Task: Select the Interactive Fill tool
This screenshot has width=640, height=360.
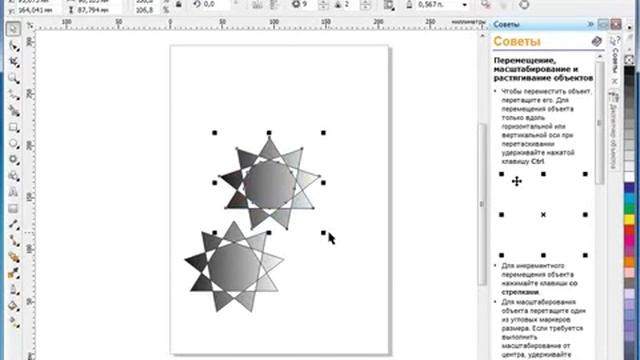Action: pos(13,322)
